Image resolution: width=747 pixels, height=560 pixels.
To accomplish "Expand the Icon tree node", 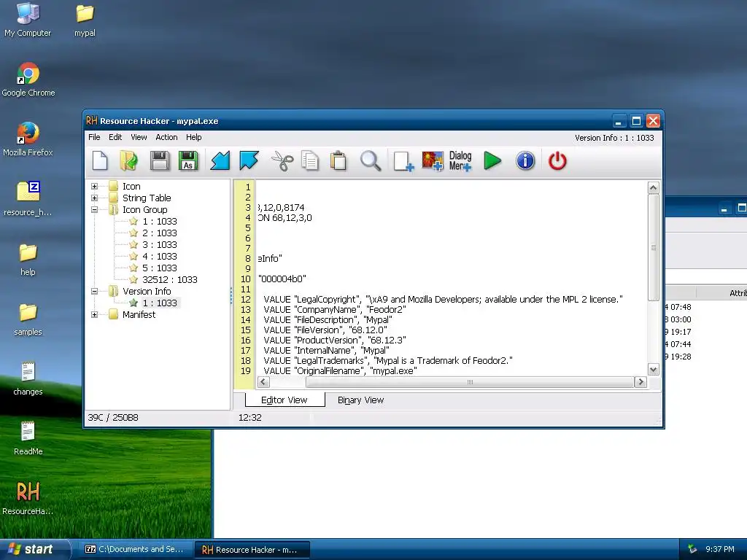I will point(94,186).
